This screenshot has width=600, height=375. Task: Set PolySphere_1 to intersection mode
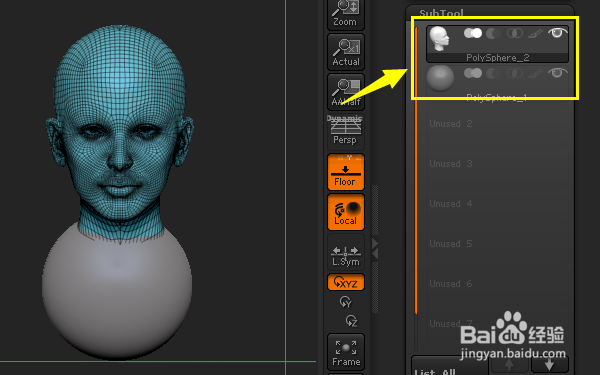point(515,73)
